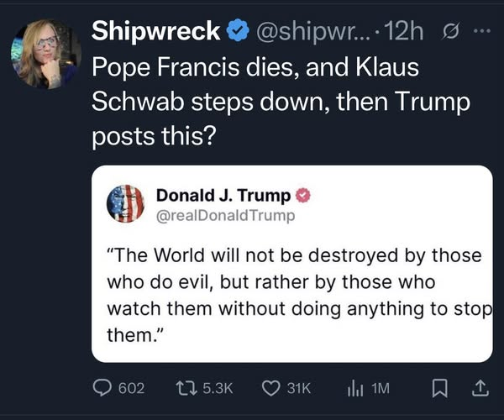Bookmark this post

coord(439,388)
